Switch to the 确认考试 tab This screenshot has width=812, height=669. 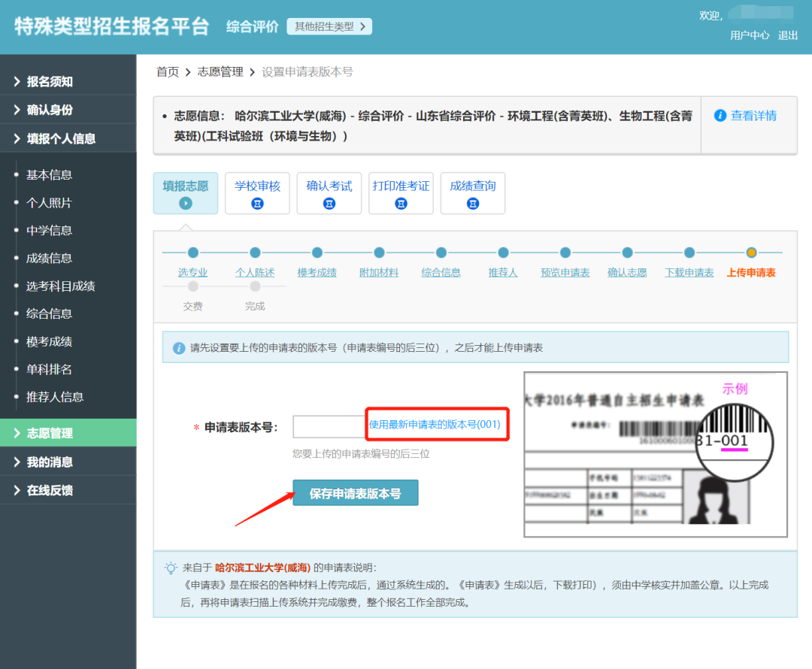pos(329,193)
